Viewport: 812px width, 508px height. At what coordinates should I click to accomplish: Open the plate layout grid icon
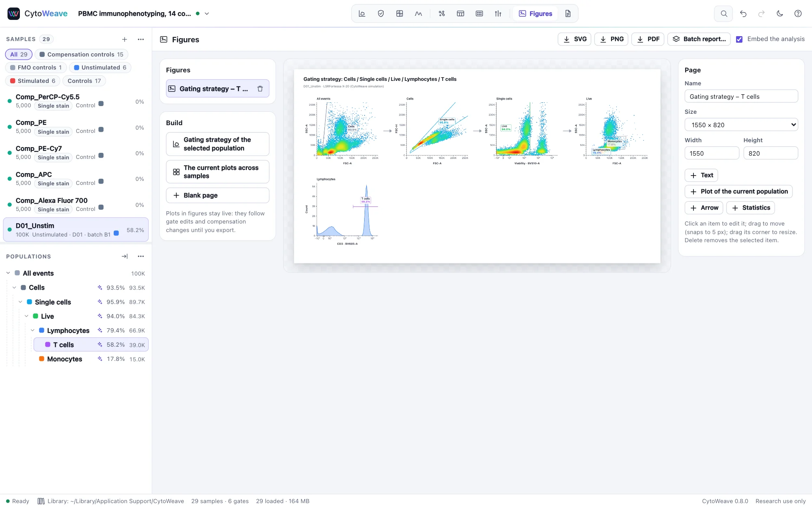479,13
